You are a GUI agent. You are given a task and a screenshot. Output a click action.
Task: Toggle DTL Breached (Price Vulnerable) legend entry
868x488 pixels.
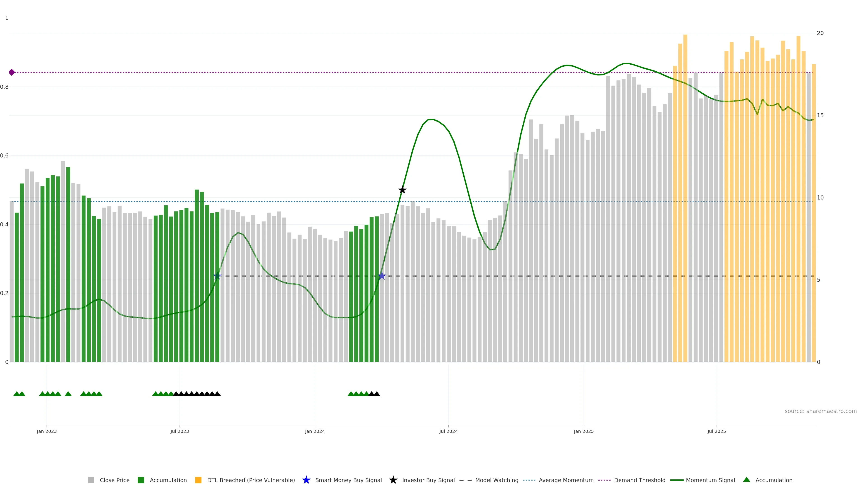251,480
